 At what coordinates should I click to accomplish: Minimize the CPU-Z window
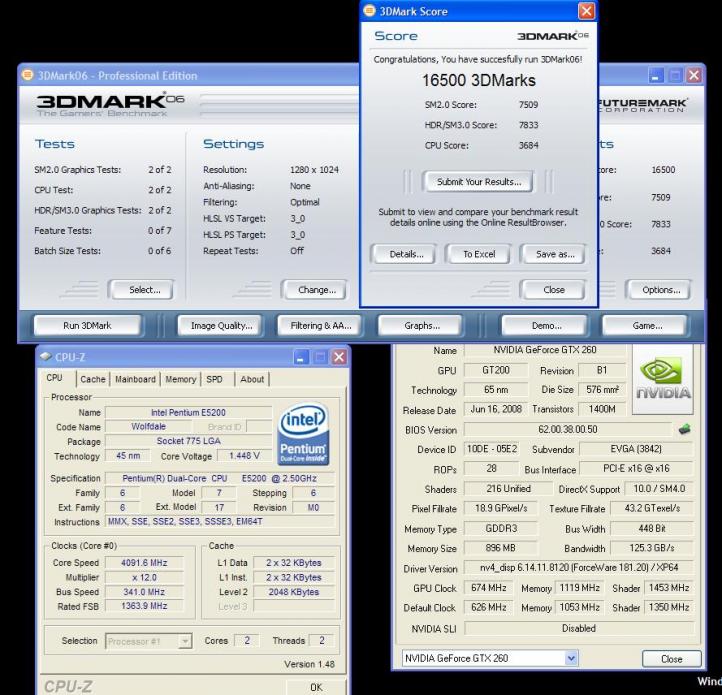[x=301, y=357]
